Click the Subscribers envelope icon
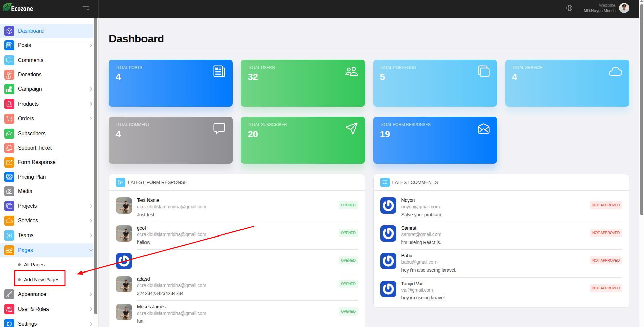The width and height of the screenshot is (644, 327). 9,134
